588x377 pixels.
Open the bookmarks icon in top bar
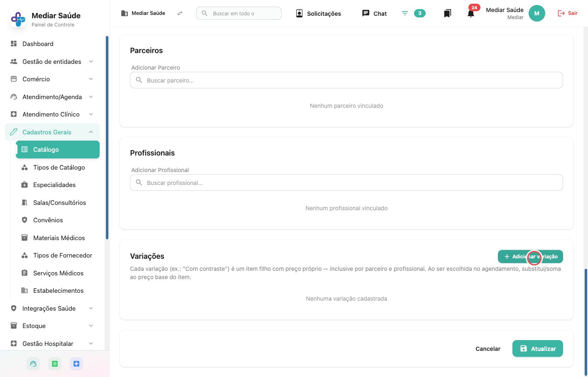[x=447, y=13]
